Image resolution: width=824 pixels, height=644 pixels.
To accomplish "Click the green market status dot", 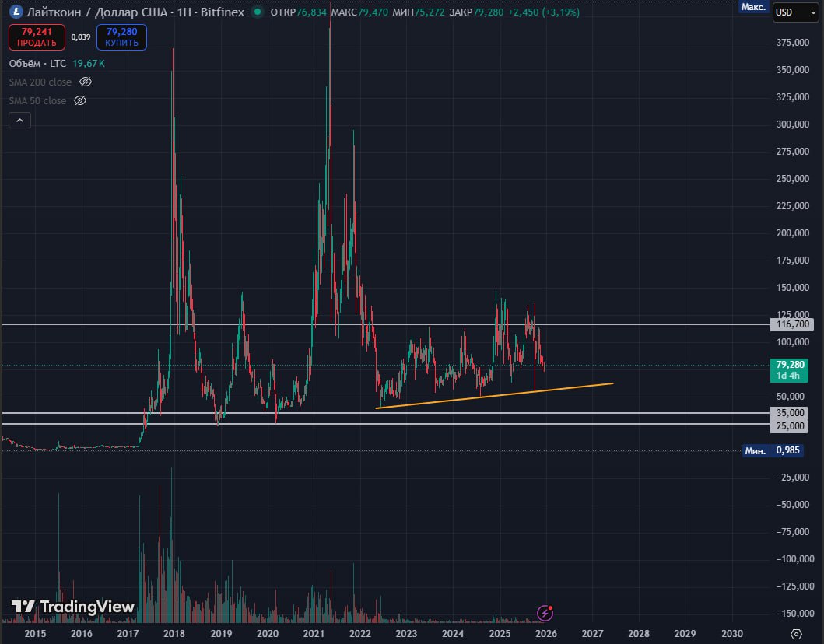I will (x=256, y=12).
